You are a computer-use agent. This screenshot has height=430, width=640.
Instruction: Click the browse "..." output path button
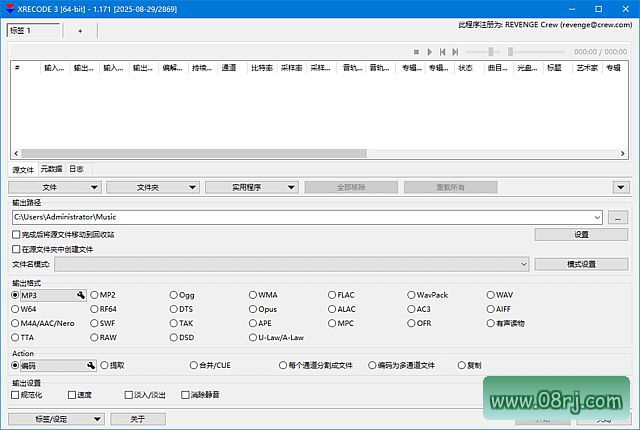(x=618, y=217)
